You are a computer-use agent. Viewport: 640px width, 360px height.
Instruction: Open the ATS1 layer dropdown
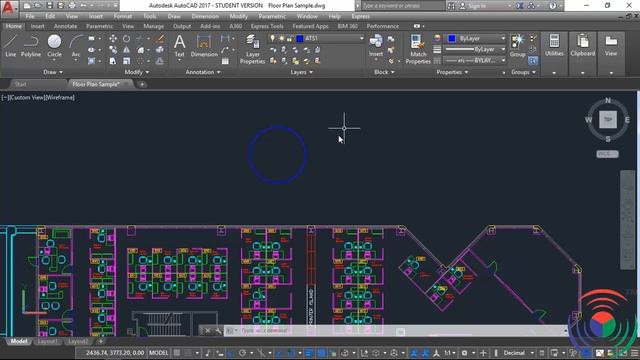point(361,38)
